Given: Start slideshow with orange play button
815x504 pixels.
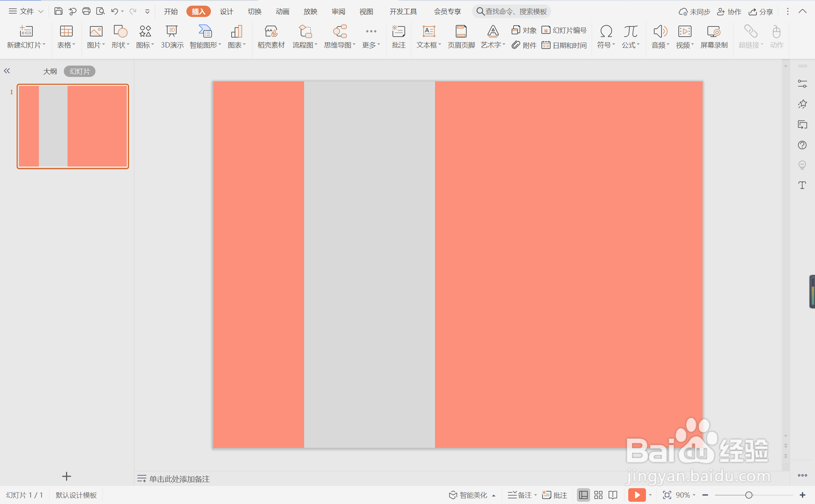Looking at the screenshot, I should (x=637, y=495).
